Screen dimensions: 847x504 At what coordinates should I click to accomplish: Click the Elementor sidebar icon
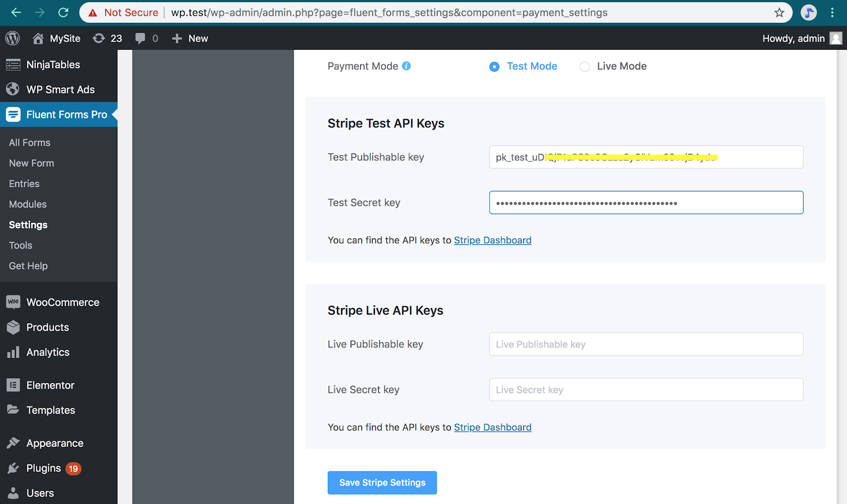pyautogui.click(x=13, y=385)
